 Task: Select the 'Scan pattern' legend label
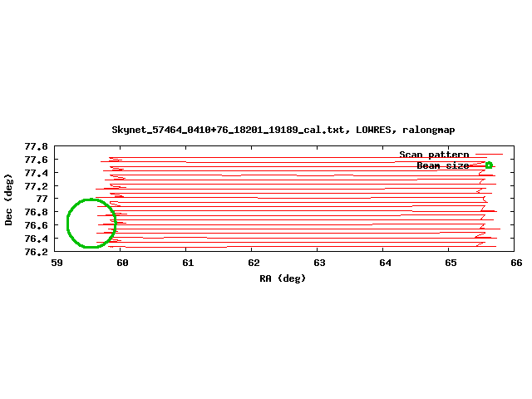[x=434, y=155]
